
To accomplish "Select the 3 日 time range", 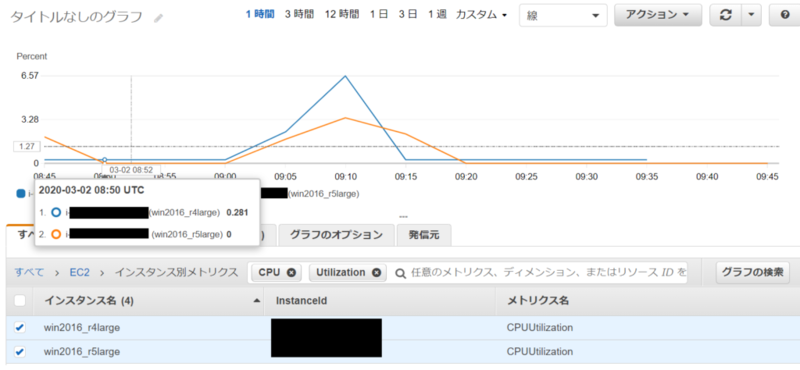I will (408, 15).
